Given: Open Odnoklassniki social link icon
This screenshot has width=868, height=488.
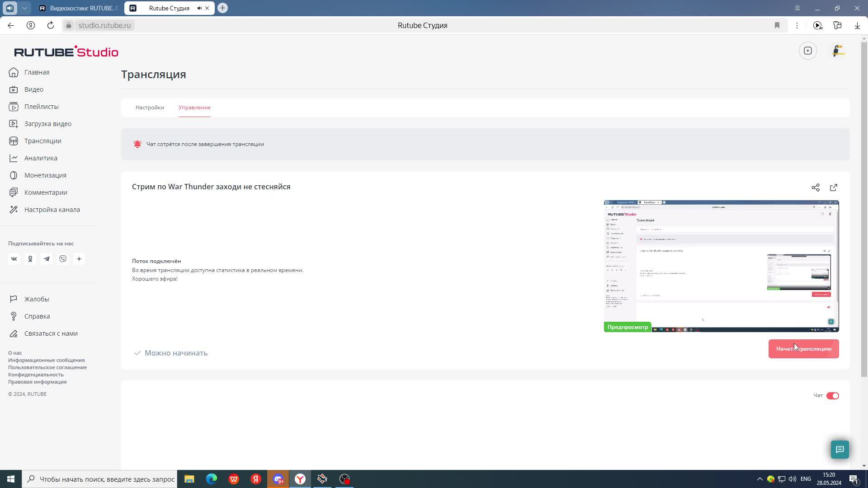Looking at the screenshot, I should 30,259.
